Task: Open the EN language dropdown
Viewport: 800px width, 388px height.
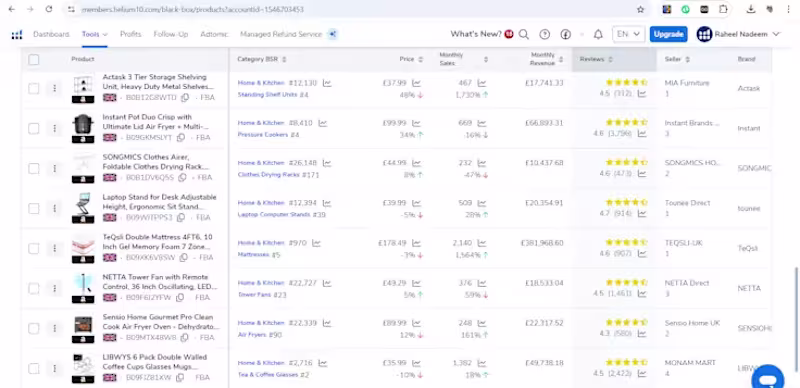Action: point(628,34)
